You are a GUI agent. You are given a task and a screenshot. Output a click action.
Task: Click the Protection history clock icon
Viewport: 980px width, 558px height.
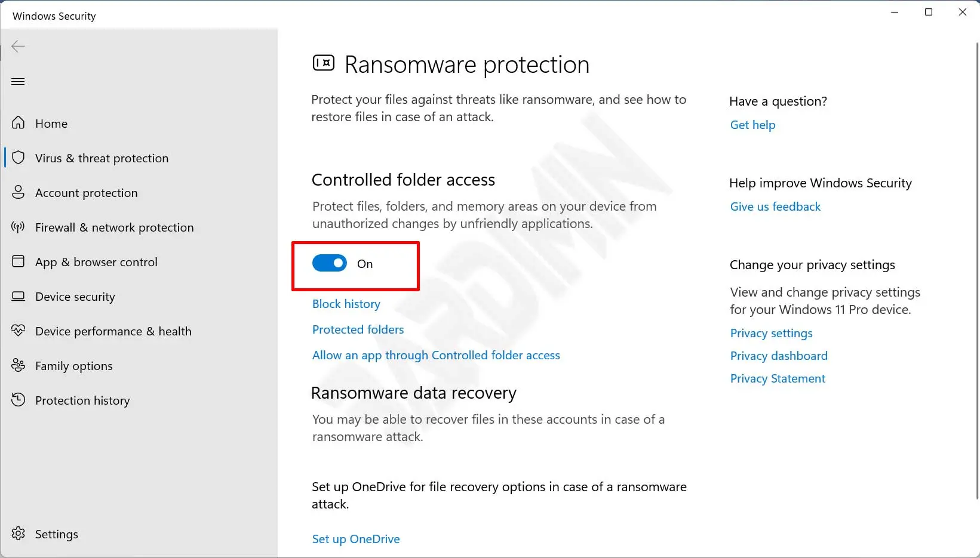click(19, 400)
